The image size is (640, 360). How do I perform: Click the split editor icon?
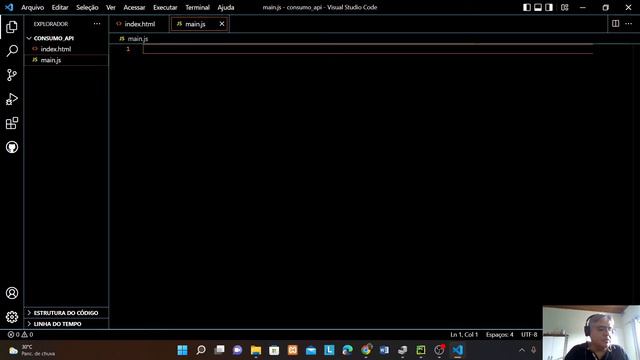coord(616,24)
